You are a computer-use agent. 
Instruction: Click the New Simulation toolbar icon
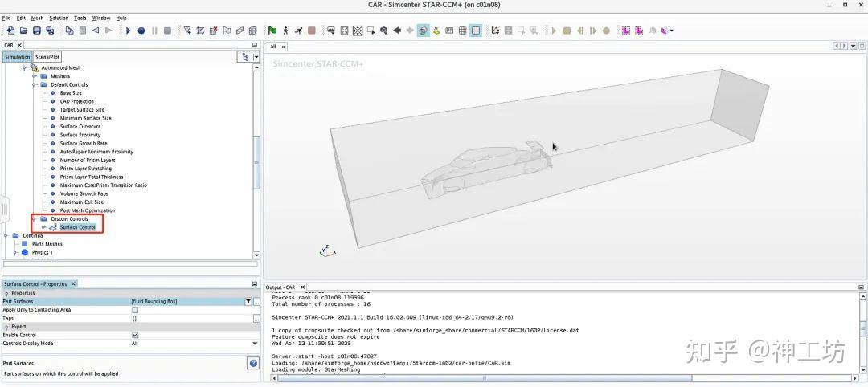pos(10,31)
